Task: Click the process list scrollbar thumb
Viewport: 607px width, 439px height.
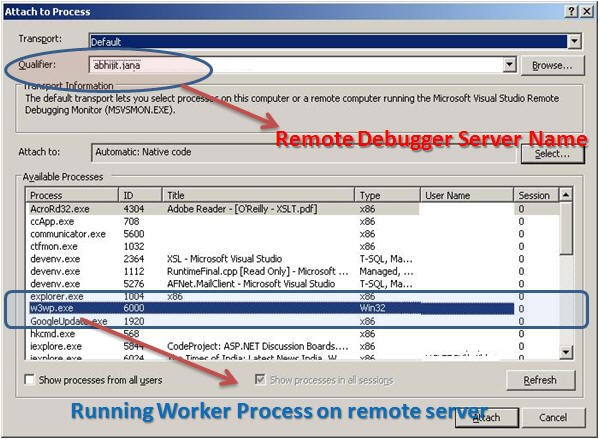Action: pyautogui.click(x=566, y=228)
